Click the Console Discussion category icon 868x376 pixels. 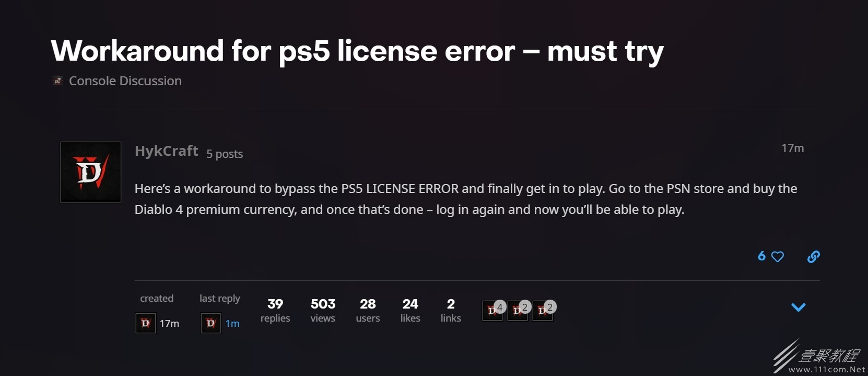point(58,81)
